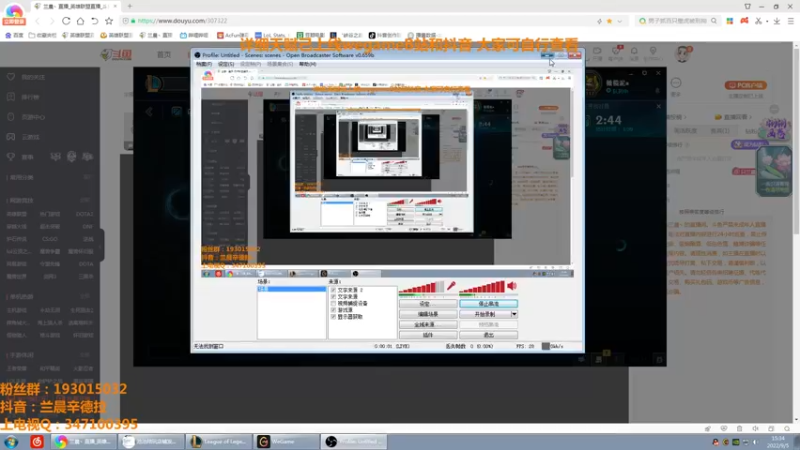800x450 pixels.
Task: Click browser profile logo at top-left
Action: pyautogui.click(x=14, y=13)
